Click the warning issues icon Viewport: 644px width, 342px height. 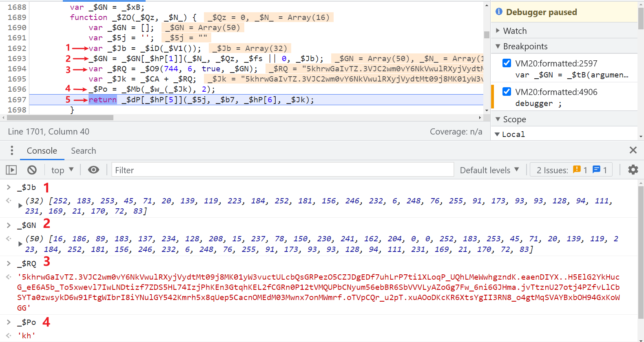pos(577,170)
